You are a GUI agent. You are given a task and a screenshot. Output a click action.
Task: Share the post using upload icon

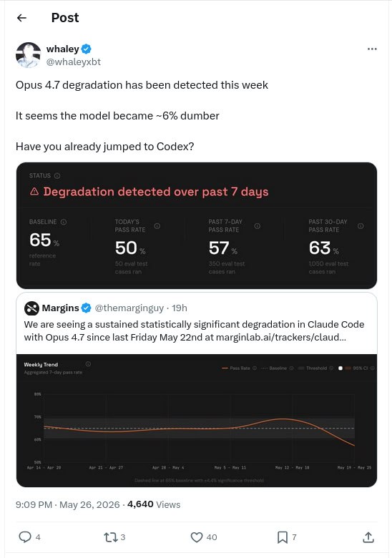pyautogui.click(x=368, y=537)
